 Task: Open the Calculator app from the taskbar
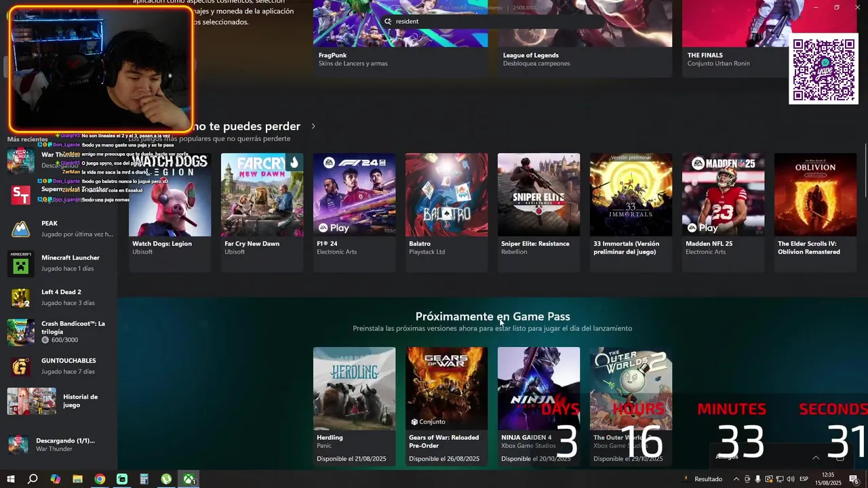[144, 479]
